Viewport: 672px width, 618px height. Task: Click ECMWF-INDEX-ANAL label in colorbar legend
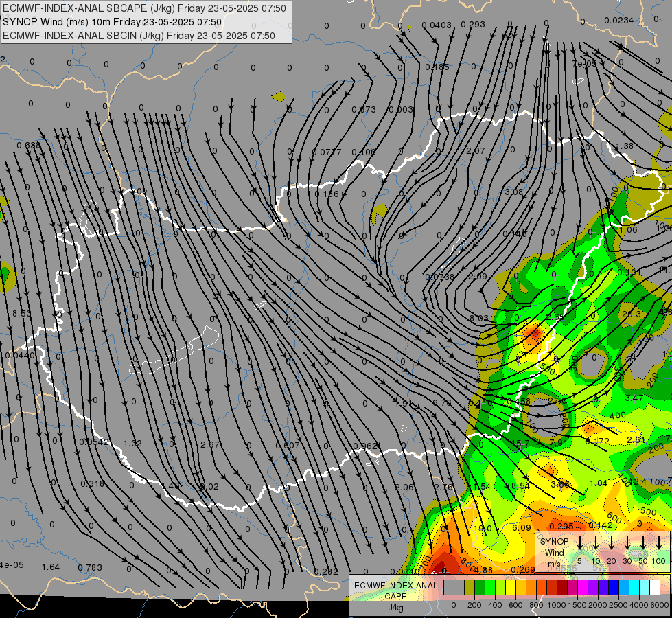(396, 586)
